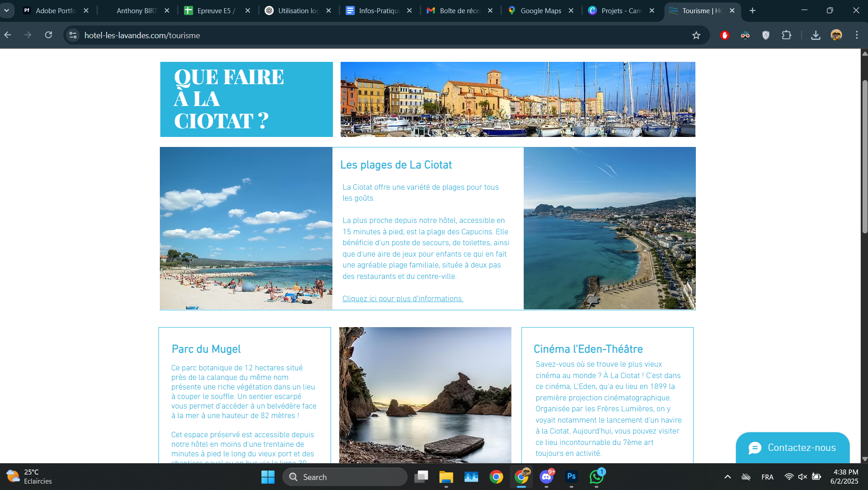Open the tab search dropdown
868x490 pixels.
point(6,10)
